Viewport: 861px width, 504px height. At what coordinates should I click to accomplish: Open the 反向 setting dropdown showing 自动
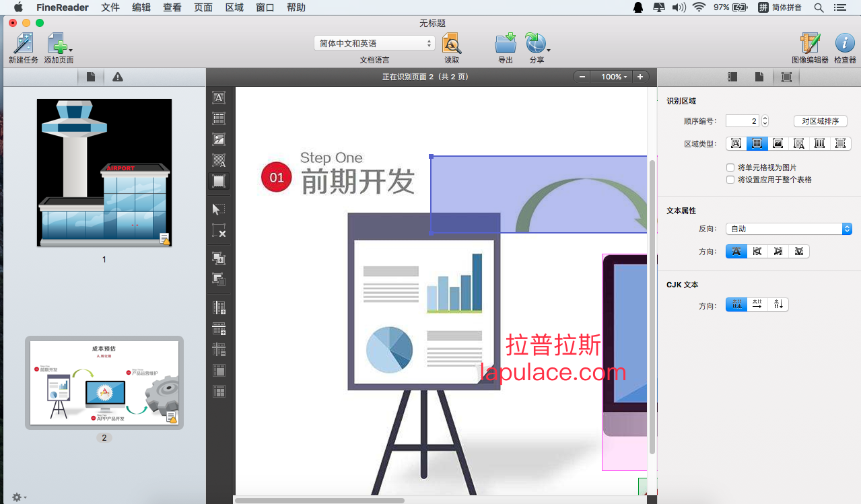(x=788, y=228)
